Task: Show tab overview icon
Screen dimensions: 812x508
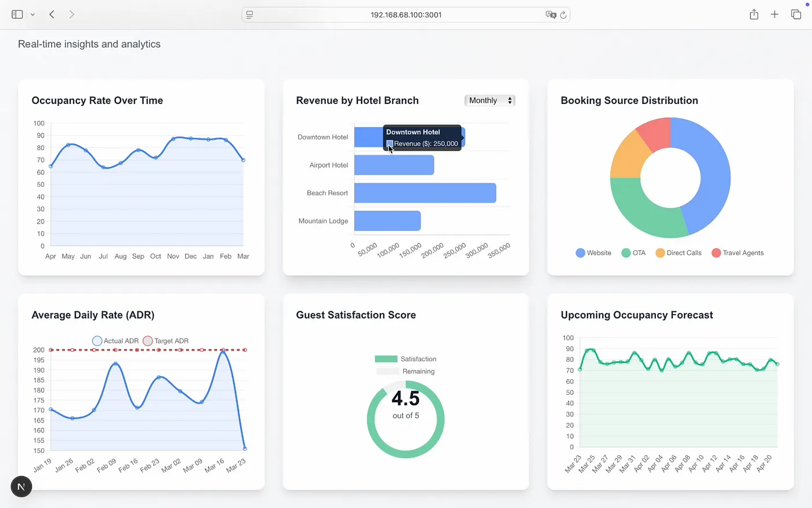Action: [x=796, y=15]
